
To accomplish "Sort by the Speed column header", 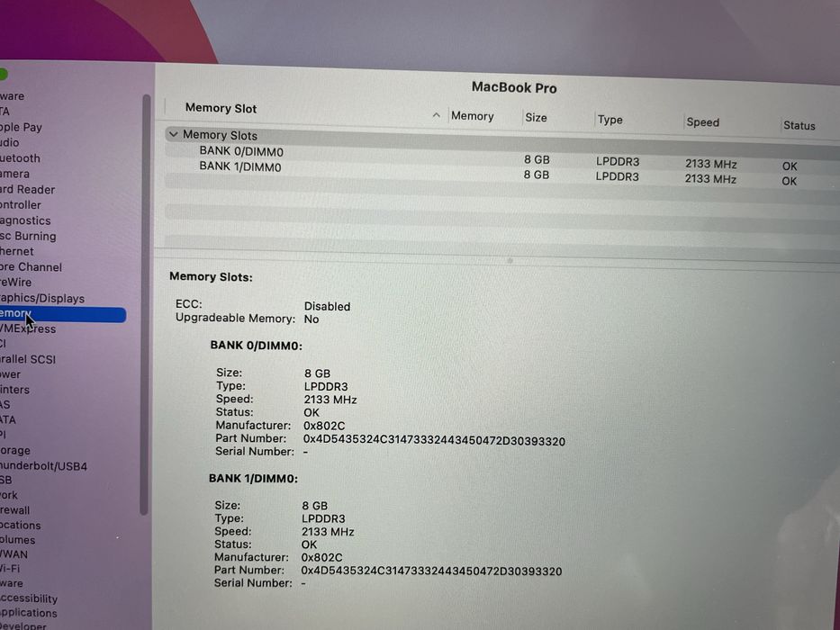I will [x=702, y=122].
